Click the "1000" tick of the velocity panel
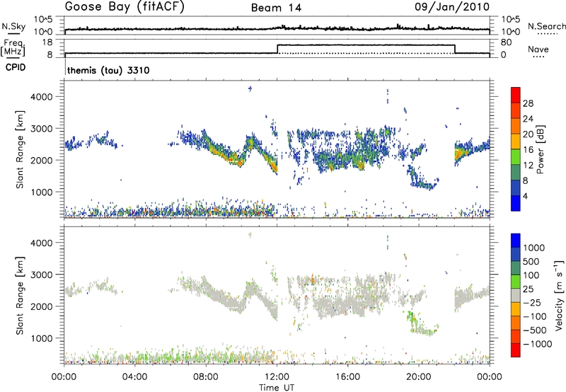The height and width of the screenshot is (392, 566). pos(42,338)
